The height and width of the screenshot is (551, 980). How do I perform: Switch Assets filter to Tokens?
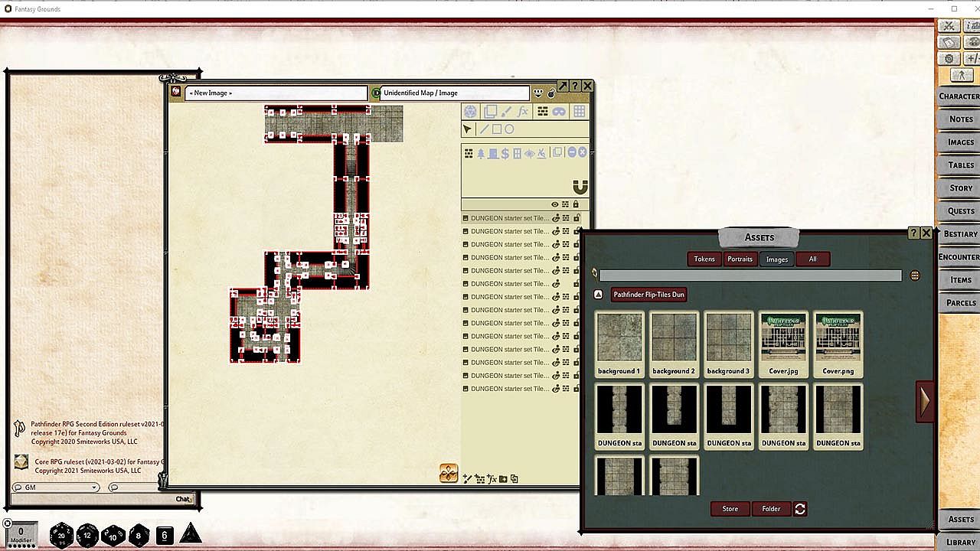pyautogui.click(x=704, y=259)
